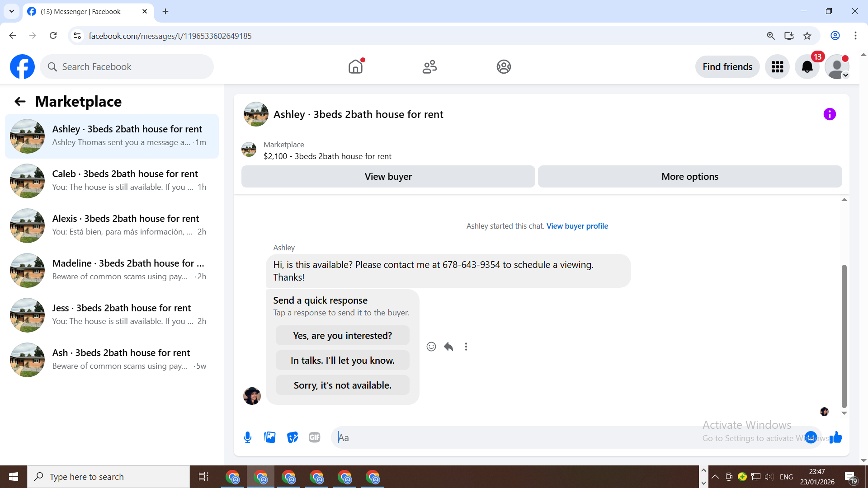Follow the View buyer profile link
This screenshot has width=868, height=488.
(x=577, y=226)
